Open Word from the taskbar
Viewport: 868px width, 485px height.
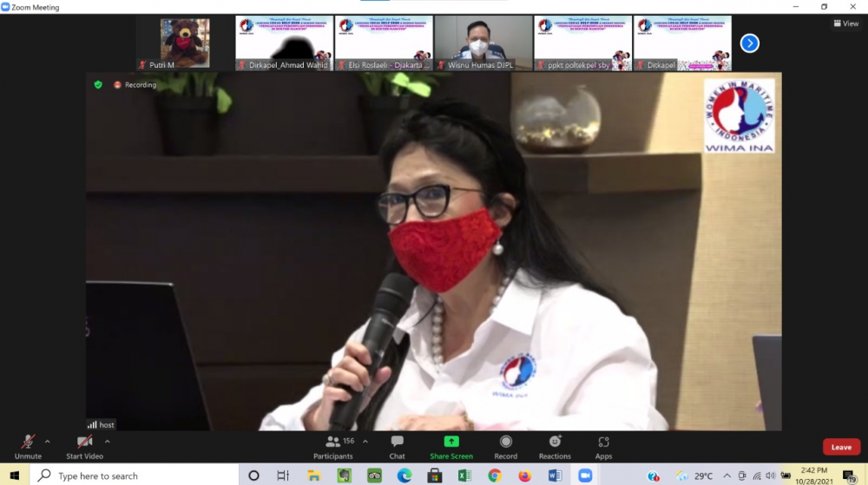tap(555, 475)
